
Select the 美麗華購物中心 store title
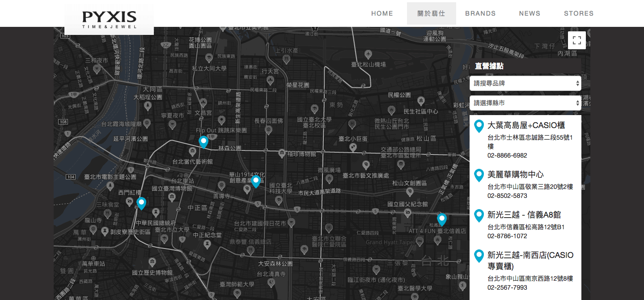516,175
